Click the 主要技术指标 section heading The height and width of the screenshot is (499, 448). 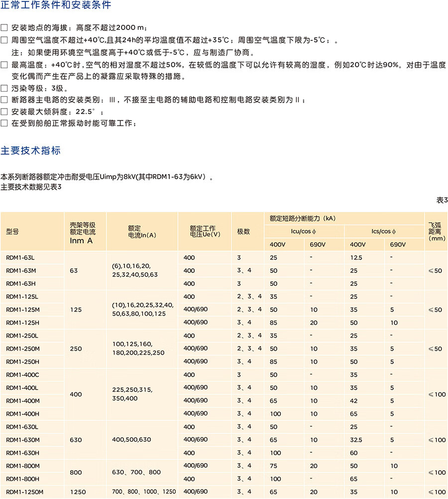pos(31,150)
